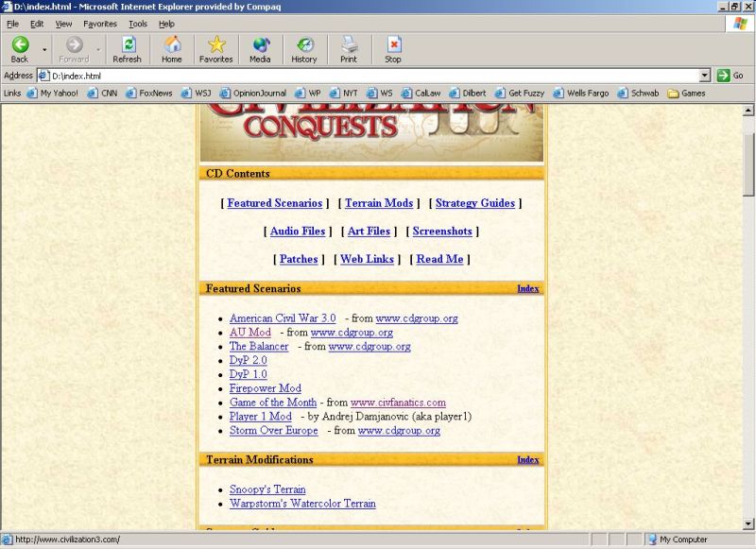
Task: Open the Media toolbar icon
Action: 260,45
